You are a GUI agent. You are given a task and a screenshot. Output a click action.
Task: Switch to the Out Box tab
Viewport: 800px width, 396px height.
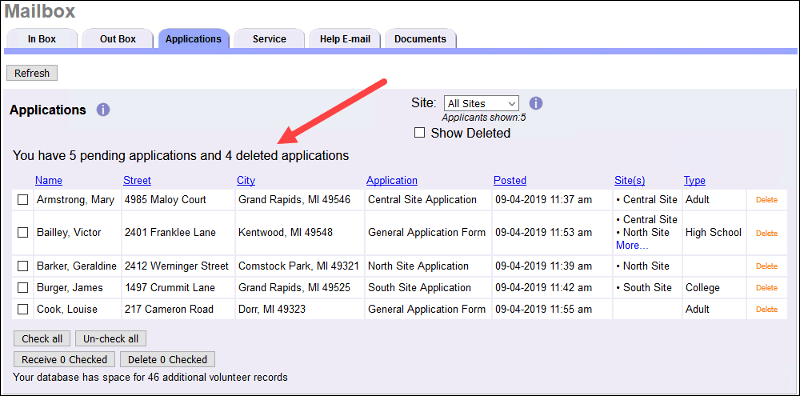pyautogui.click(x=118, y=39)
